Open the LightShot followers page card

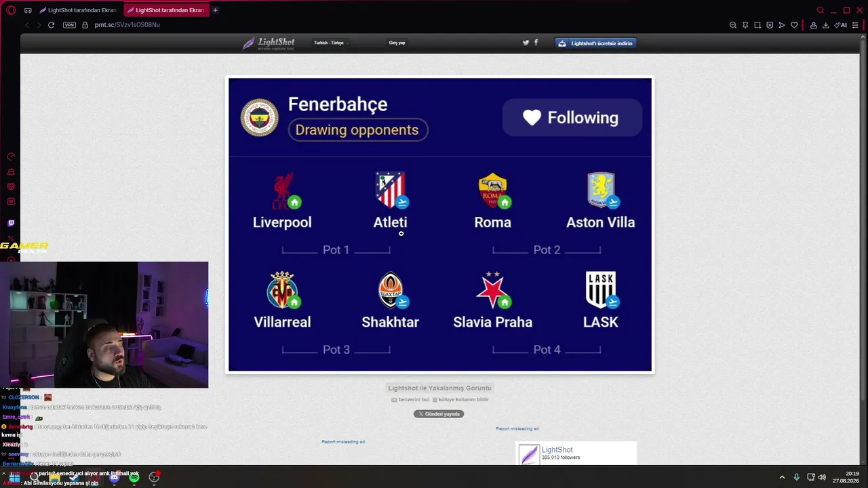click(x=576, y=453)
